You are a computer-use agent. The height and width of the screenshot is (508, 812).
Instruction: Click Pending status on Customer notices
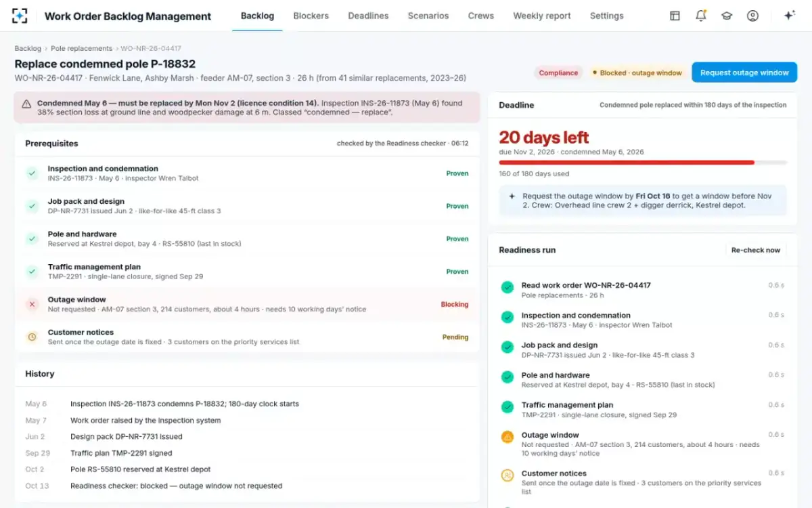click(x=455, y=337)
